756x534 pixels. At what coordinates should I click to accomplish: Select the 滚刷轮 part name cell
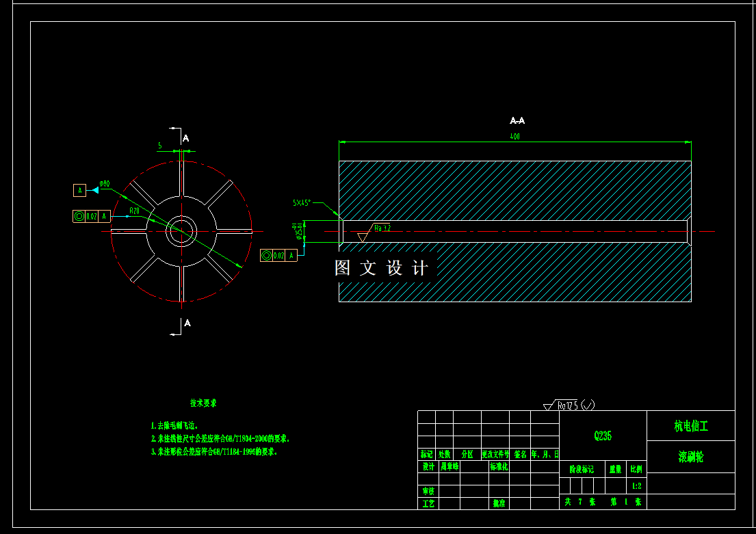coord(691,457)
